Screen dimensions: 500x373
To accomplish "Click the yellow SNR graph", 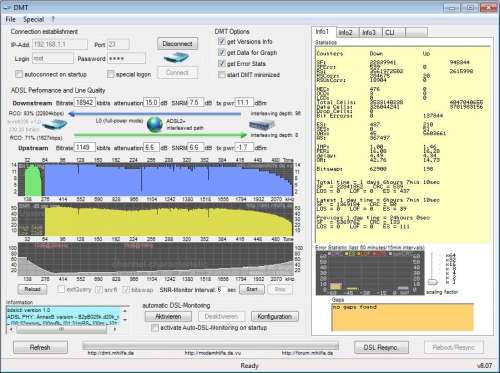I will [156, 219].
